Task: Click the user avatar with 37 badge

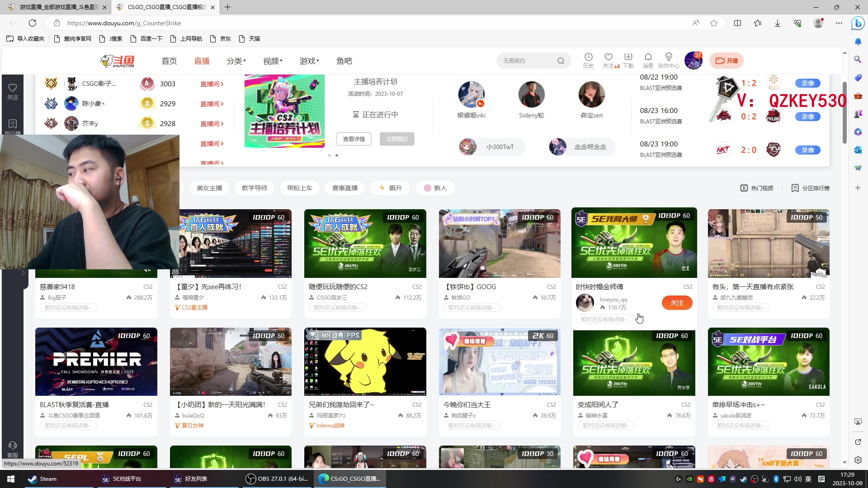Action: click(x=693, y=61)
